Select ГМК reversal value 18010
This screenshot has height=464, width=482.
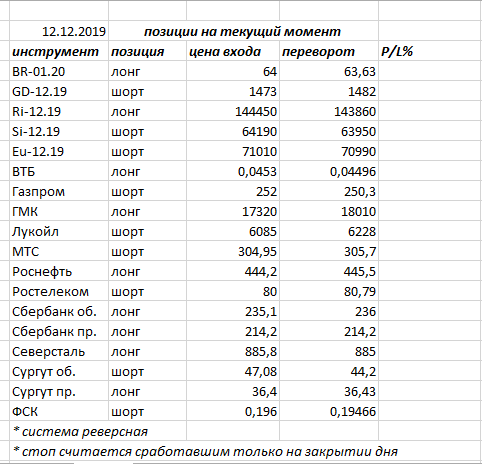tap(329, 211)
